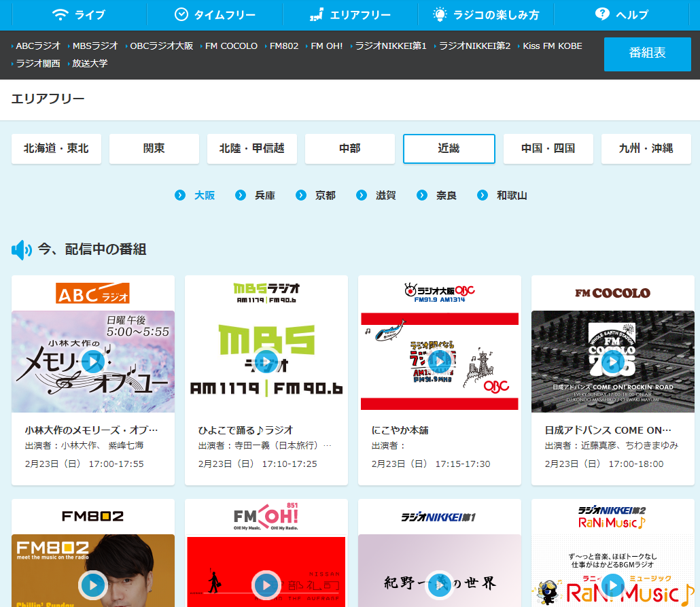Click the FM OH! logo on its card

point(266,517)
